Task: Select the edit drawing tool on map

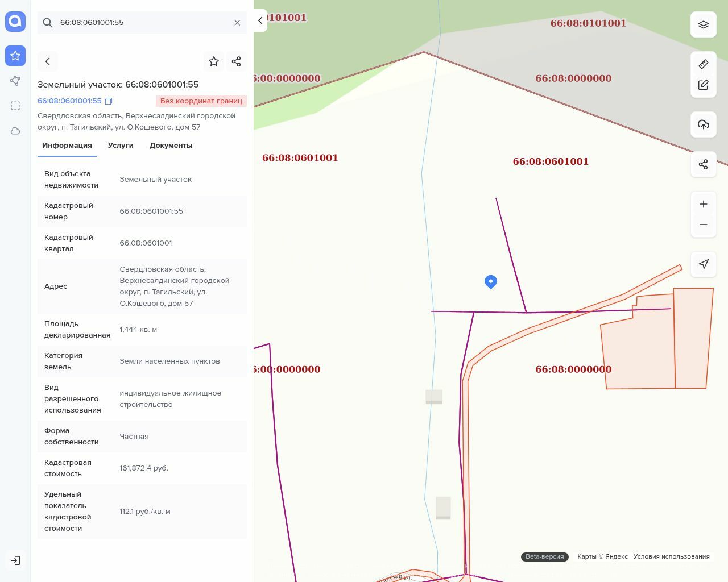Action: [x=704, y=85]
